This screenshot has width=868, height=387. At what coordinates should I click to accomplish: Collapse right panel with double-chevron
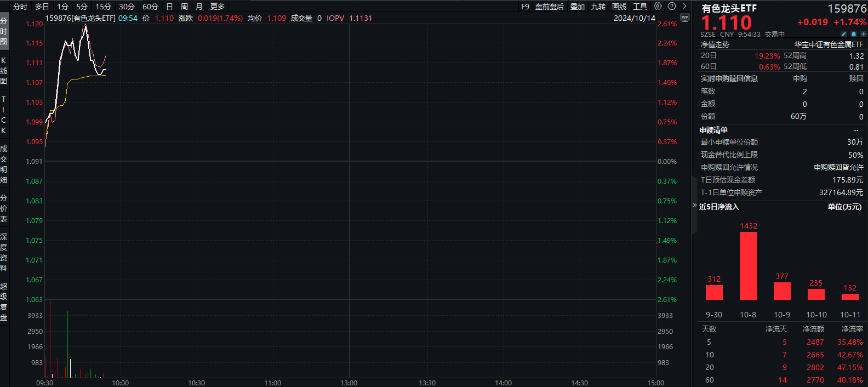(695, 205)
